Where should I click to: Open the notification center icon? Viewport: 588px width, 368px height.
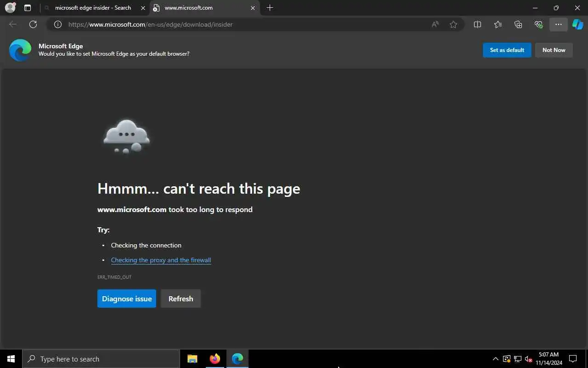[573, 359]
